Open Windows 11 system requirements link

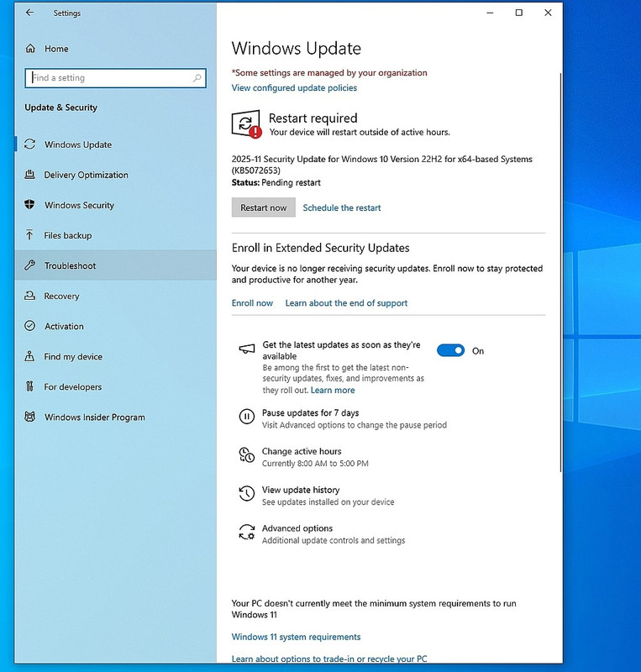point(296,637)
